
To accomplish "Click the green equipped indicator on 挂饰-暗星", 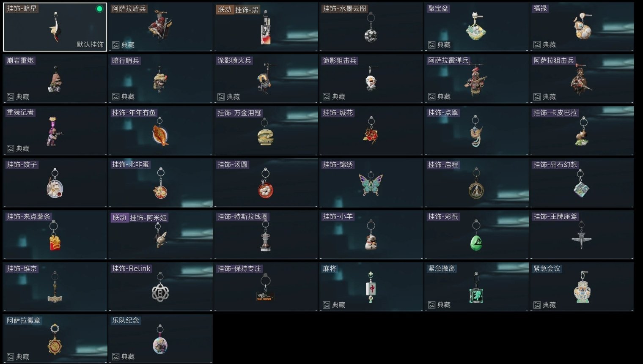I will (99, 9).
